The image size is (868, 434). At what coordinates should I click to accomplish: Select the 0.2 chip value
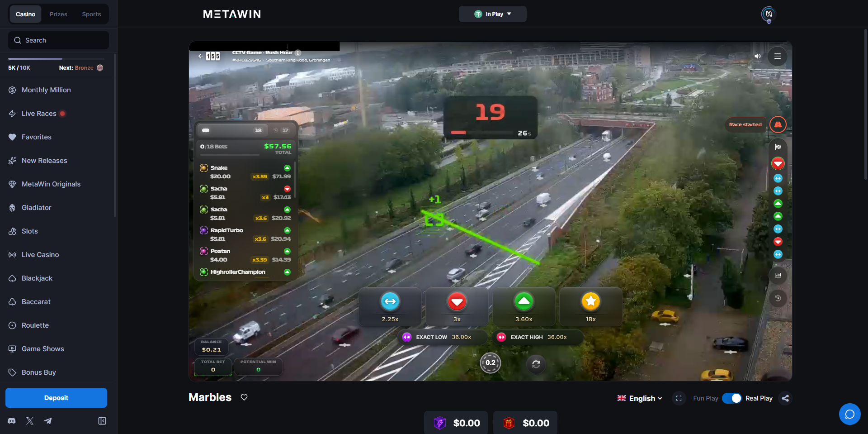491,362
